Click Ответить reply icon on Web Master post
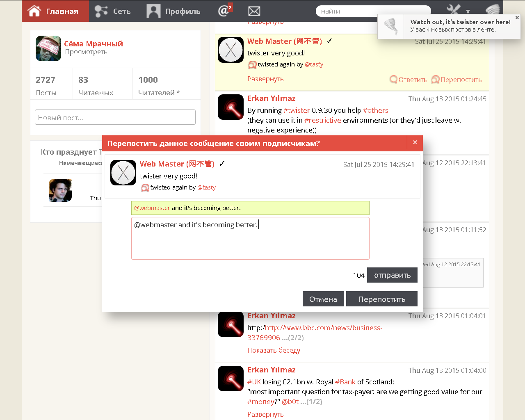Image resolution: width=525 pixels, height=420 pixels. tap(409, 80)
